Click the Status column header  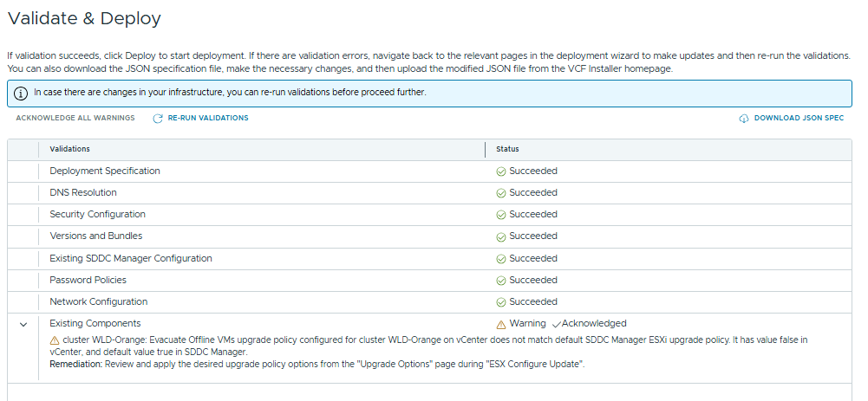point(507,149)
